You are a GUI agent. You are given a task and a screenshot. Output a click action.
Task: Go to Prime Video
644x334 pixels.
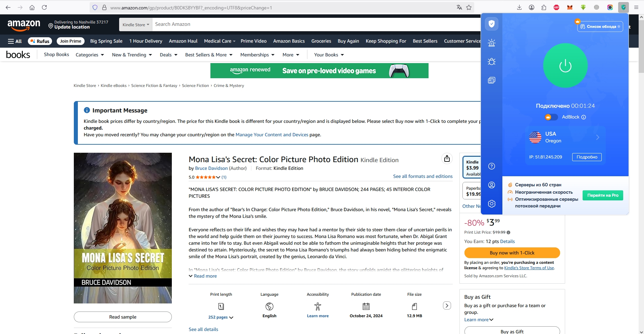(x=253, y=41)
